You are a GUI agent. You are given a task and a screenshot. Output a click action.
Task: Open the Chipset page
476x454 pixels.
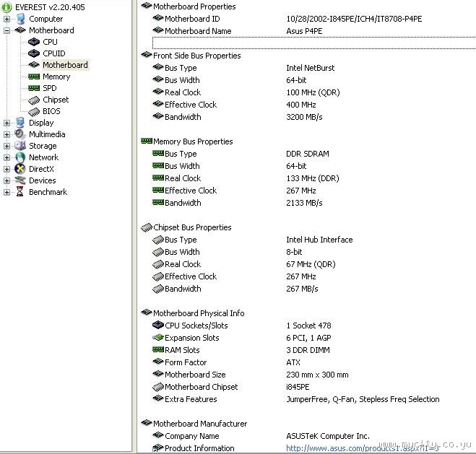[56, 100]
